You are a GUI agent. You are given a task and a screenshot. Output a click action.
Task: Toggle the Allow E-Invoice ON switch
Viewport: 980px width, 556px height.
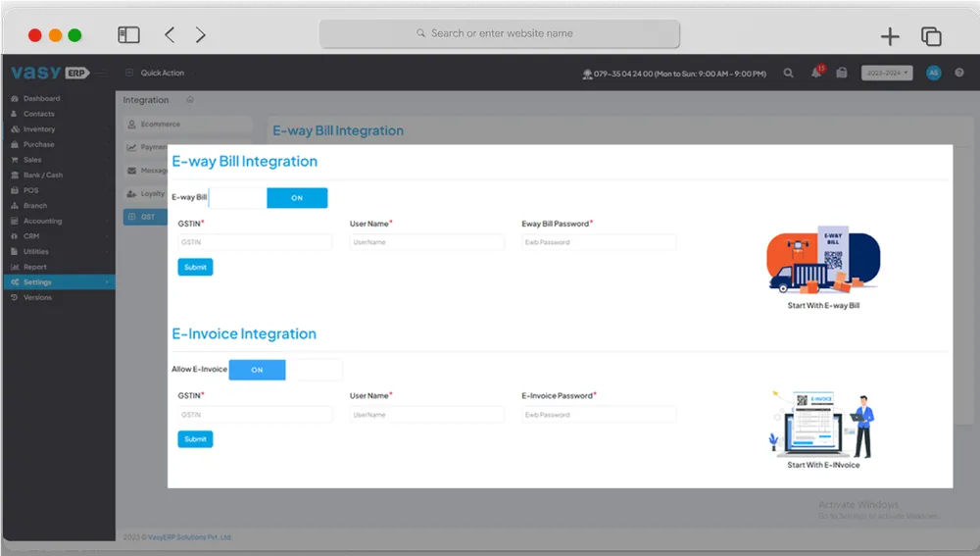(x=257, y=370)
